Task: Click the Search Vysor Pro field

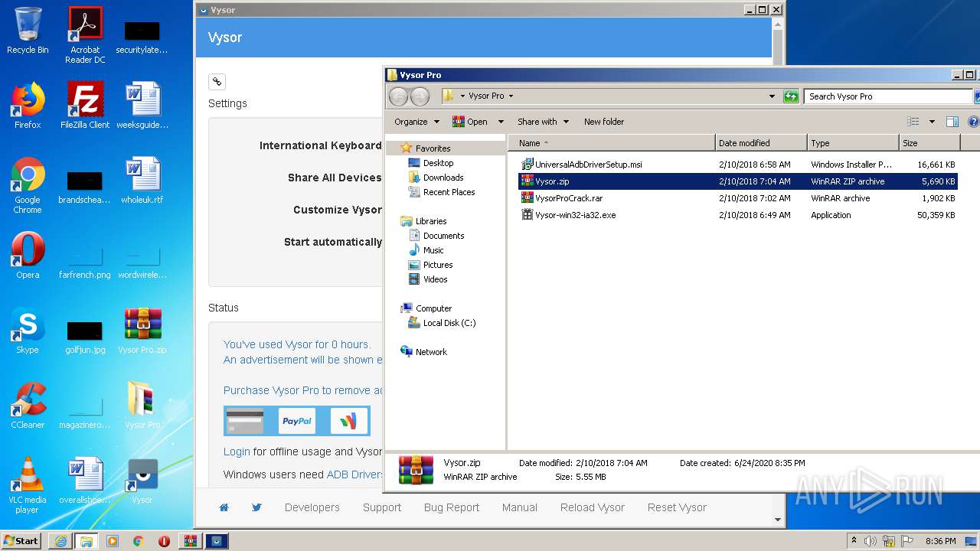Action: (x=888, y=96)
